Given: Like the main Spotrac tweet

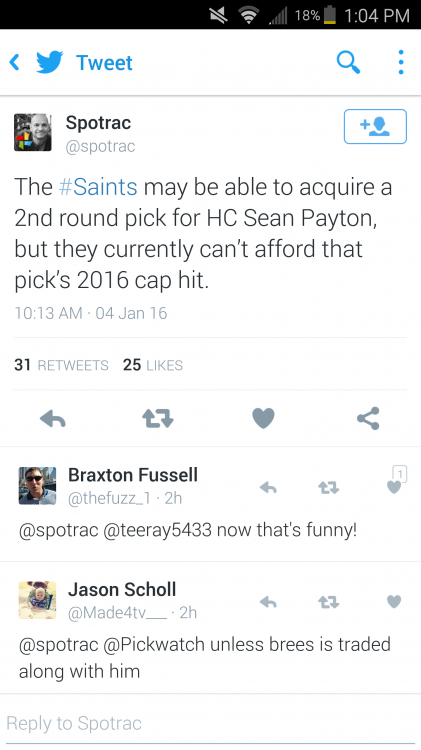Looking at the screenshot, I should (x=263, y=419).
